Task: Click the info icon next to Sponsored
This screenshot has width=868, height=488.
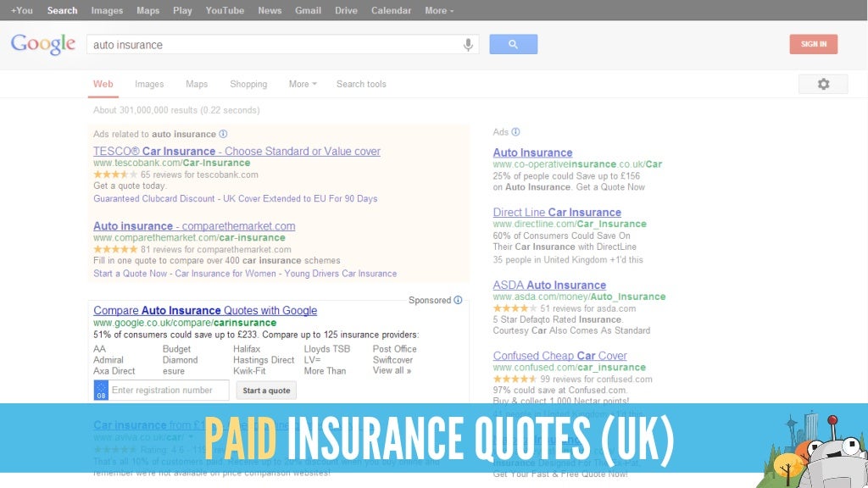Action: click(x=458, y=300)
